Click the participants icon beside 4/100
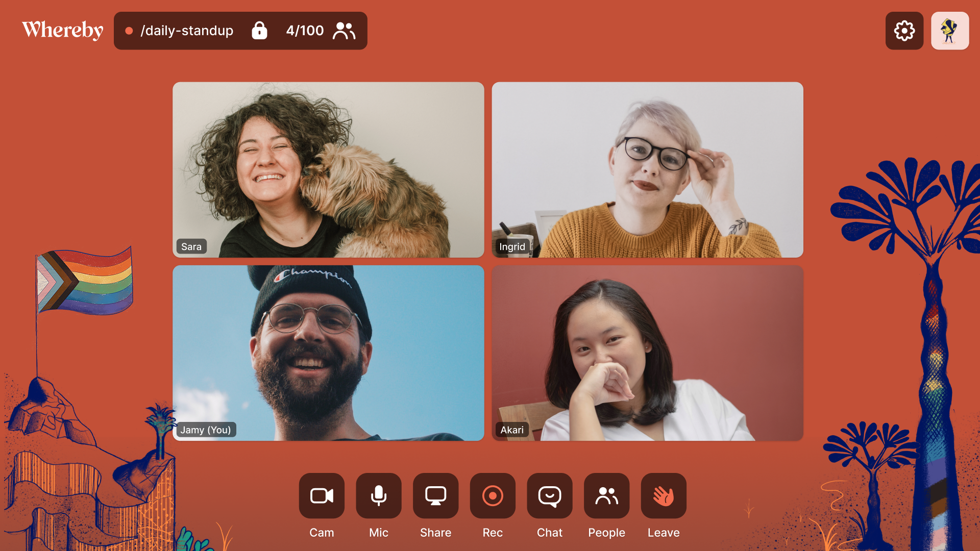Viewport: 980px width, 551px height. pos(344,31)
